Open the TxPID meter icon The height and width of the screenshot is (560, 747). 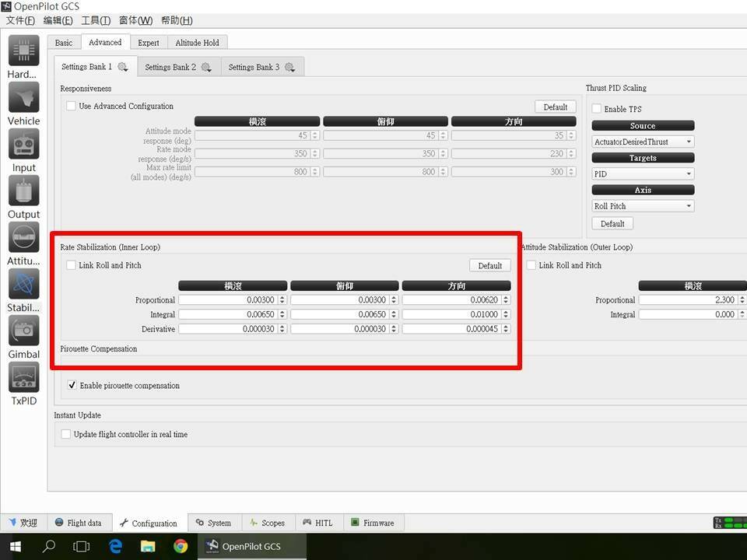pos(24,377)
